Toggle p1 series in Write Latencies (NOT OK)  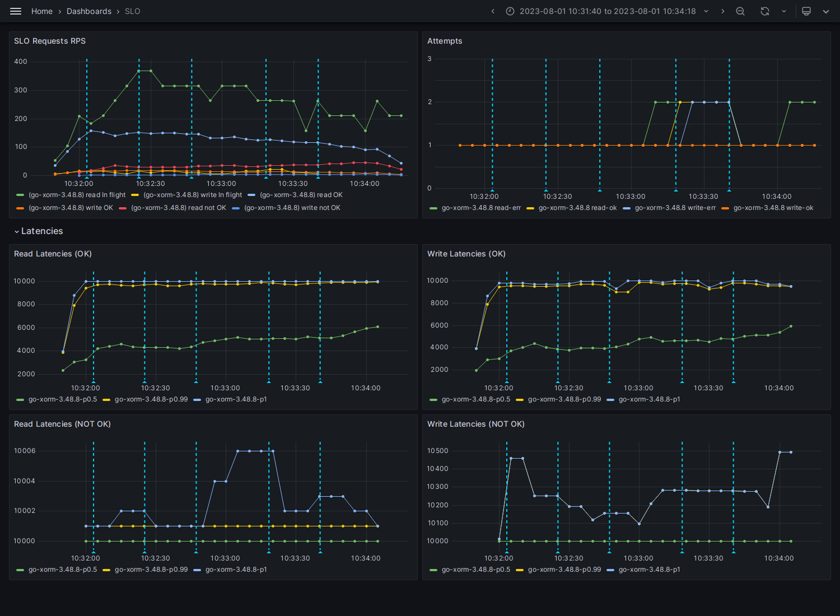650,570
